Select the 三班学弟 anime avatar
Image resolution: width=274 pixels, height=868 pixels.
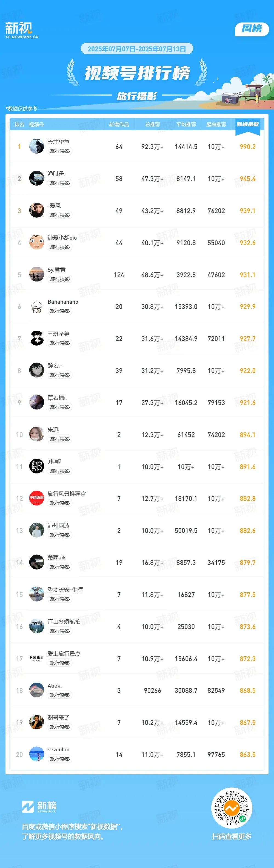pos(37,338)
